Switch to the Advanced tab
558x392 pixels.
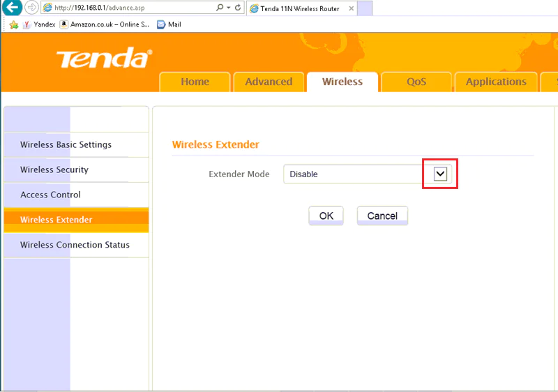pyautogui.click(x=269, y=82)
